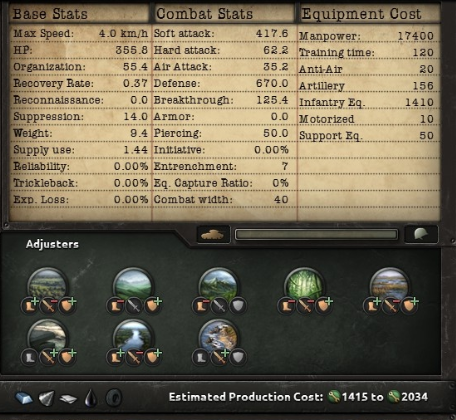Click the Estimated Production Cost text
The image size is (456, 420).
point(246,397)
